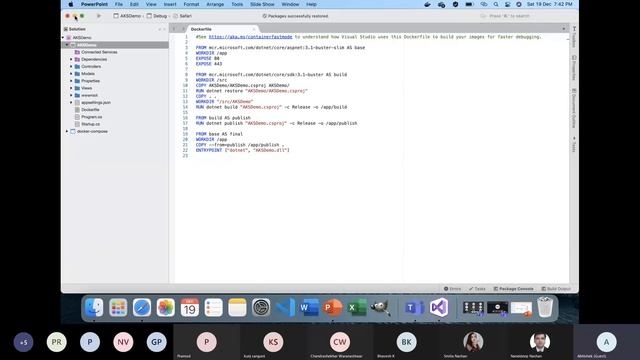640x360 pixels.
Task: Click the battery status icon
Action: 469,4
